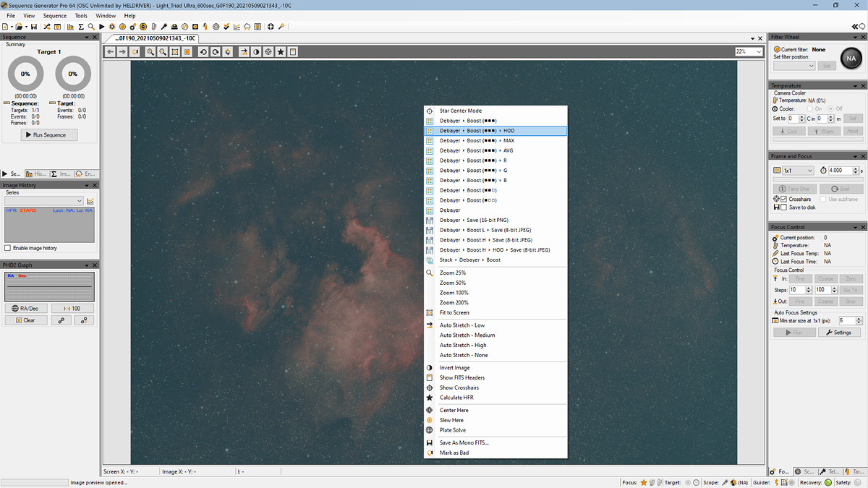
Task: Click the invert image half-circle icon
Action: point(256,52)
